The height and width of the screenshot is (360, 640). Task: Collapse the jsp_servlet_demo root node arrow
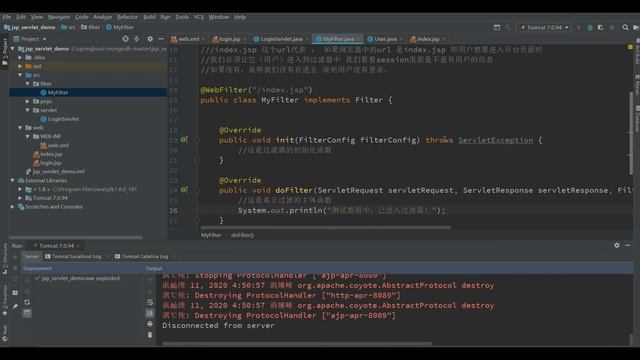(x=13, y=49)
